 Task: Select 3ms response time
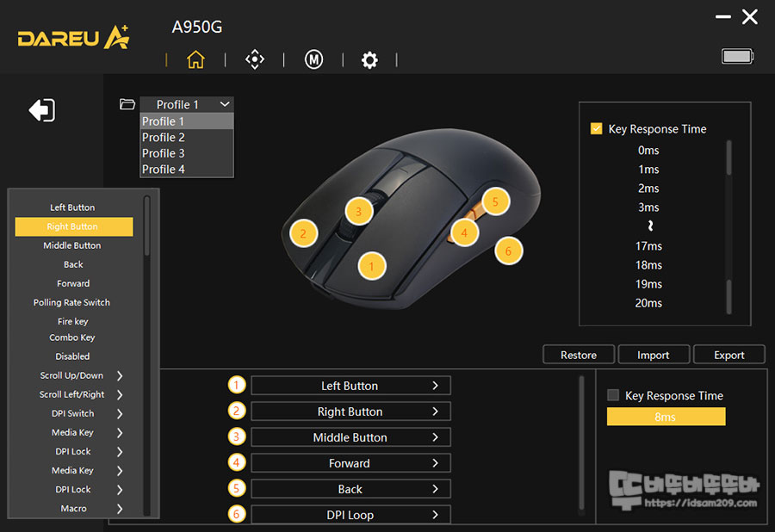(648, 207)
